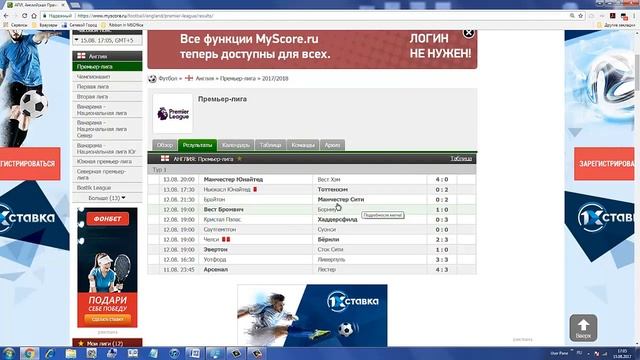Open the Кристал Пэлас vs Хаддерсфилд match
The width and height of the screenshot is (640, 360).
312,219
